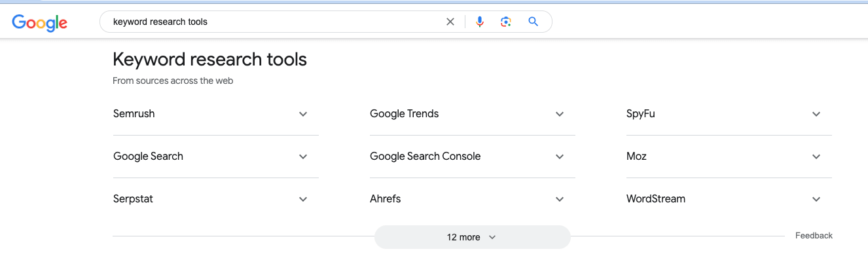Expand the WordStream entry
Screen dimensions: 868x262
816,199
